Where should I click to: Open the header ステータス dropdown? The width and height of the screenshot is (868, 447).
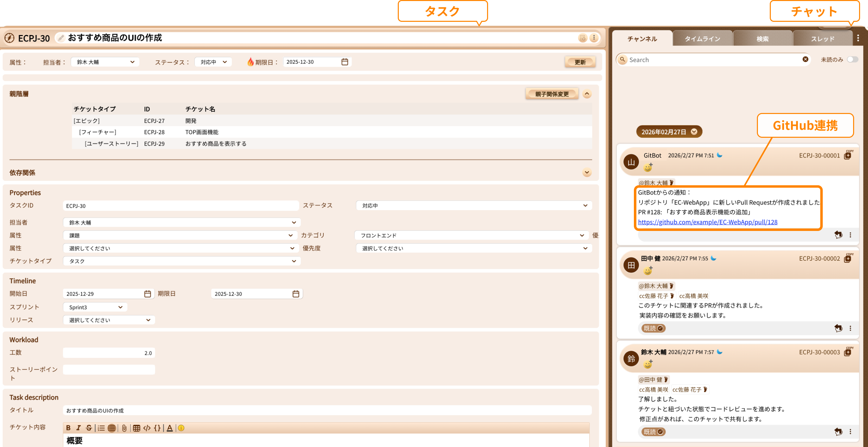[213, 62]
